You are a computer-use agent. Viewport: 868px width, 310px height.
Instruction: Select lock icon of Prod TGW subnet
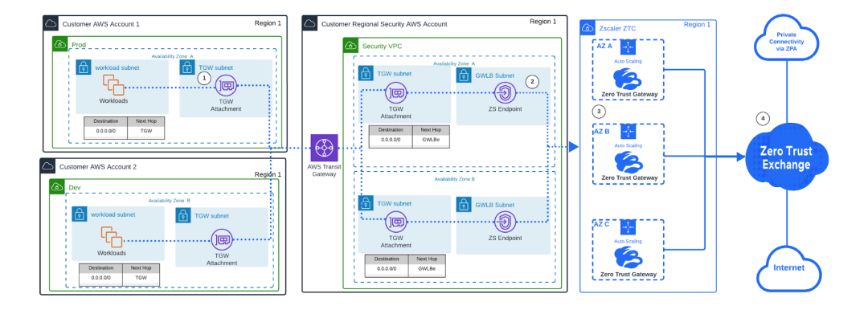click(187, 67)
